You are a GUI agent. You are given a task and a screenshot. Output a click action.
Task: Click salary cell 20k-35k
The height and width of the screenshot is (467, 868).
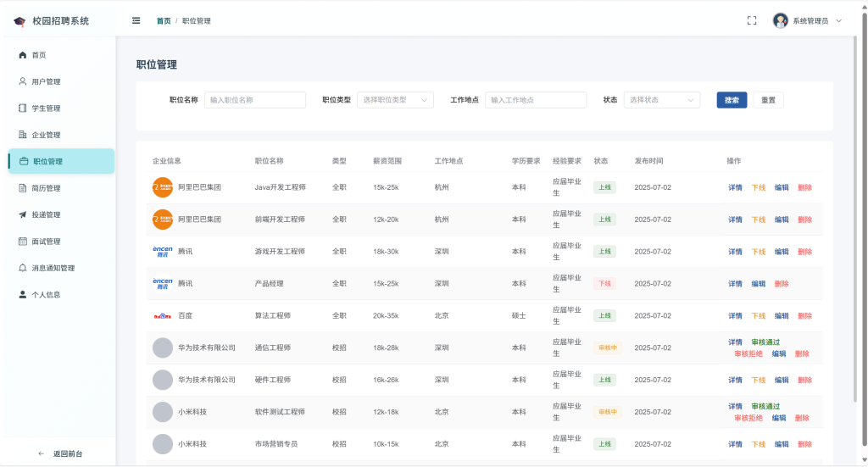point(386,316)
